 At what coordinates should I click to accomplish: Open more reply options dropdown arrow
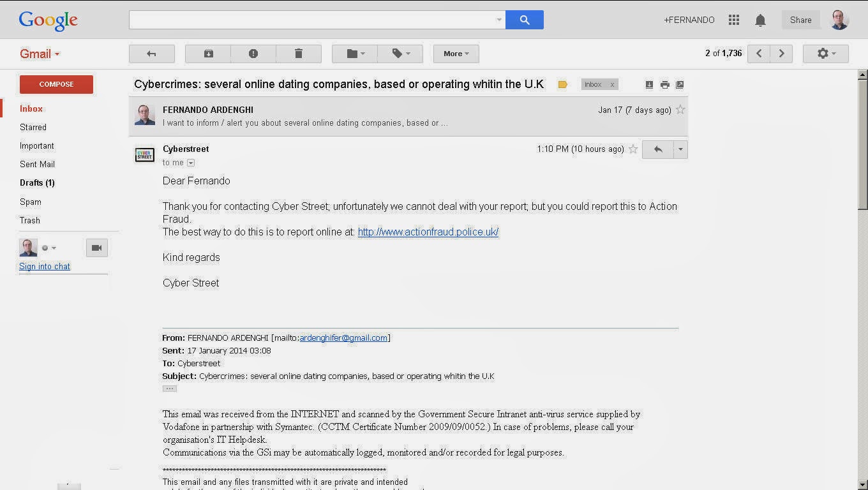tap(680, 149)
